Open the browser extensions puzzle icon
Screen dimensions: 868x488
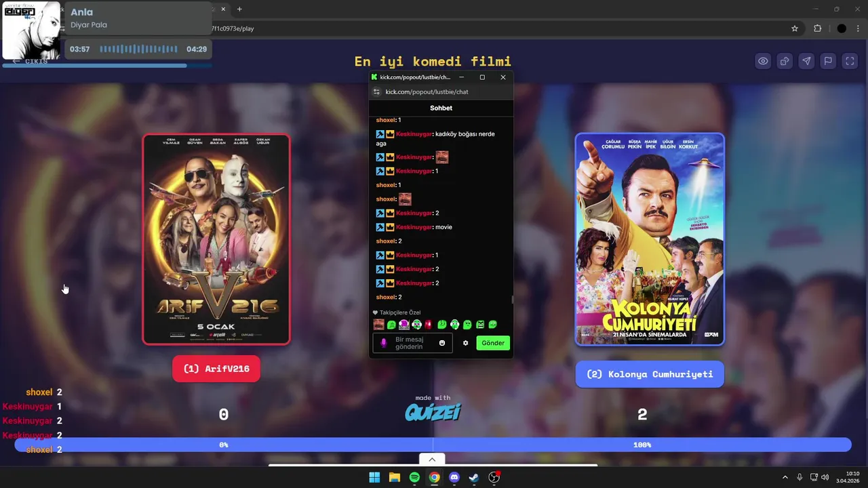pos(817,28)
